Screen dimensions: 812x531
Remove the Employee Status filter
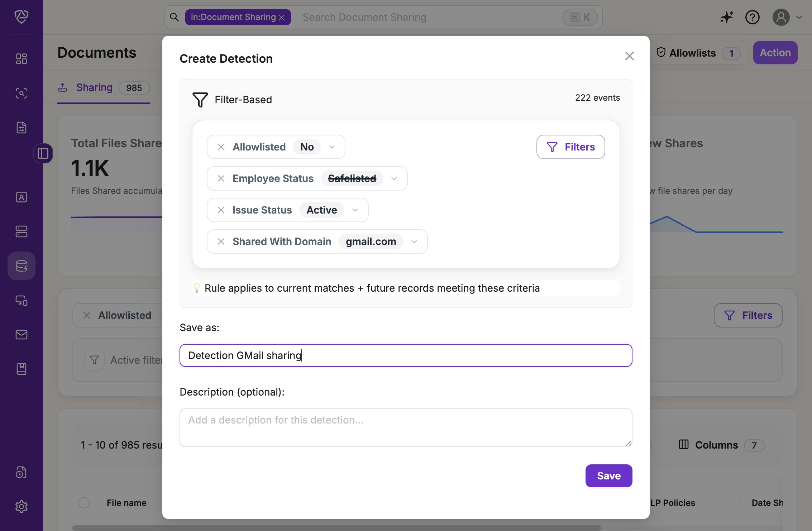click(221, 178)
